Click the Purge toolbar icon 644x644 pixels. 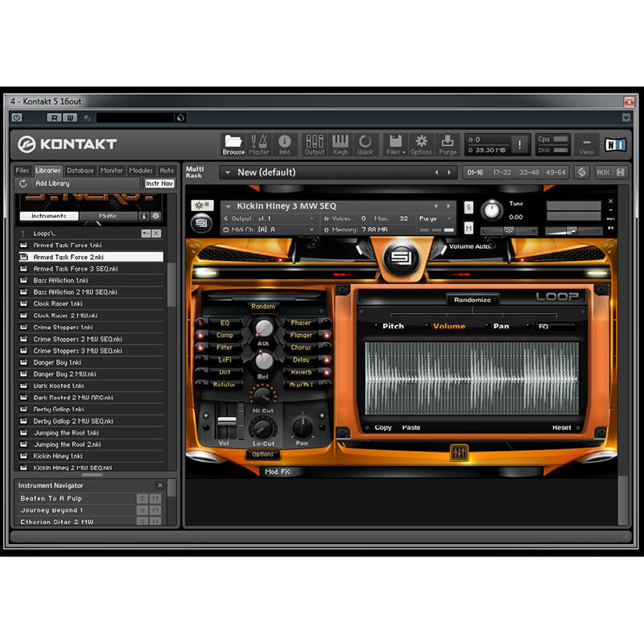pos(448,144)
